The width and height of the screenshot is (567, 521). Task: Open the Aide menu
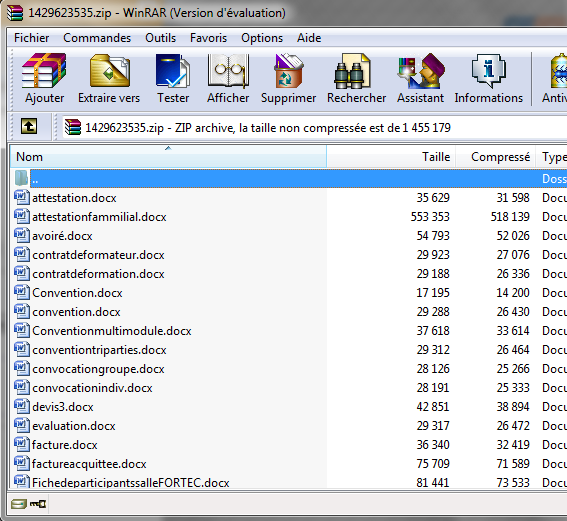(x=309, y=38)
